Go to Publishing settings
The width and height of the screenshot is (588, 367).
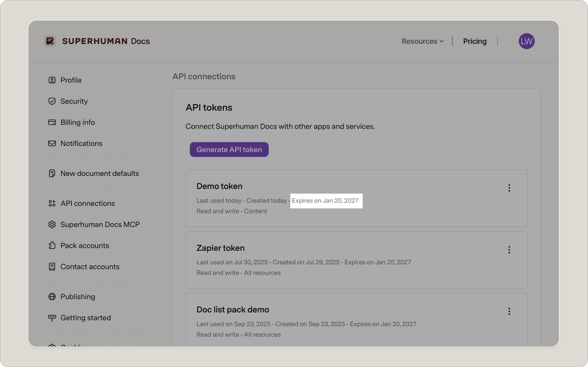click(x=78, y=297)
